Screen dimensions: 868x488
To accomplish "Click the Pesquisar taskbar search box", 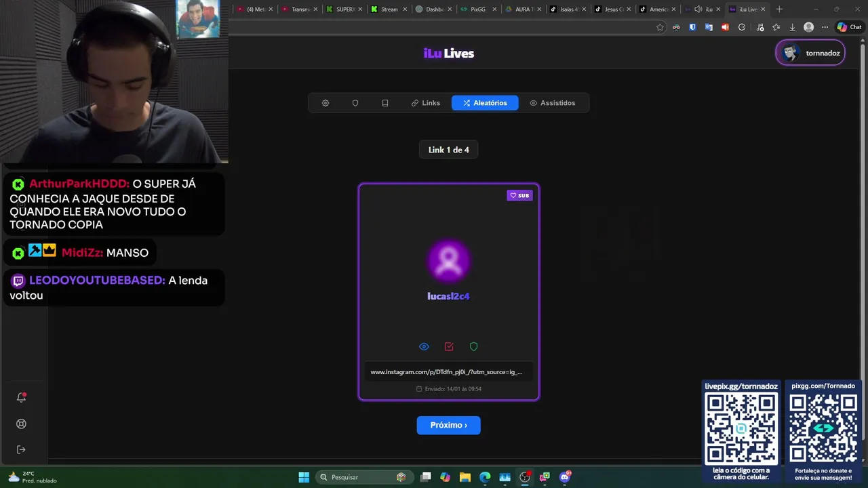I will point(363,477).
